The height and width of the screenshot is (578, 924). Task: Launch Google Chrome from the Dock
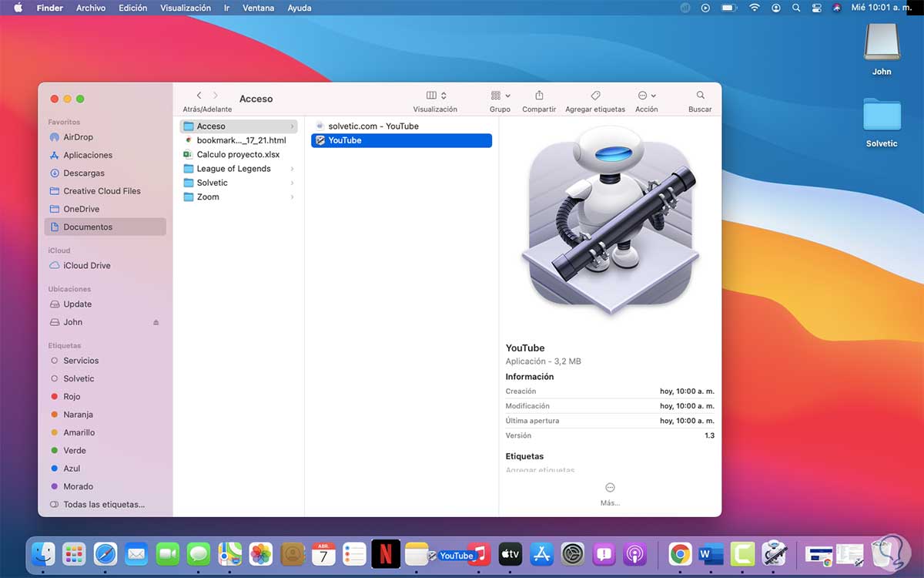click(680, 553)
